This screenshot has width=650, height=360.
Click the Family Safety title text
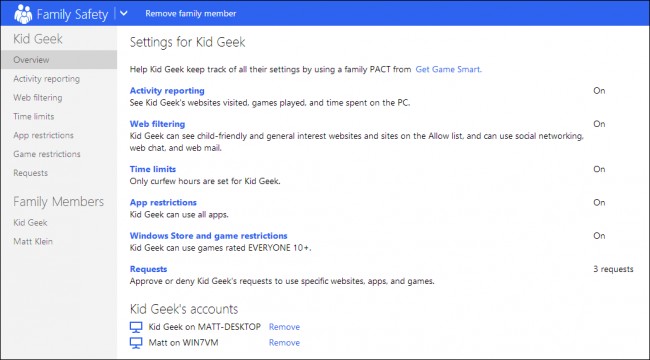[72, 14]
